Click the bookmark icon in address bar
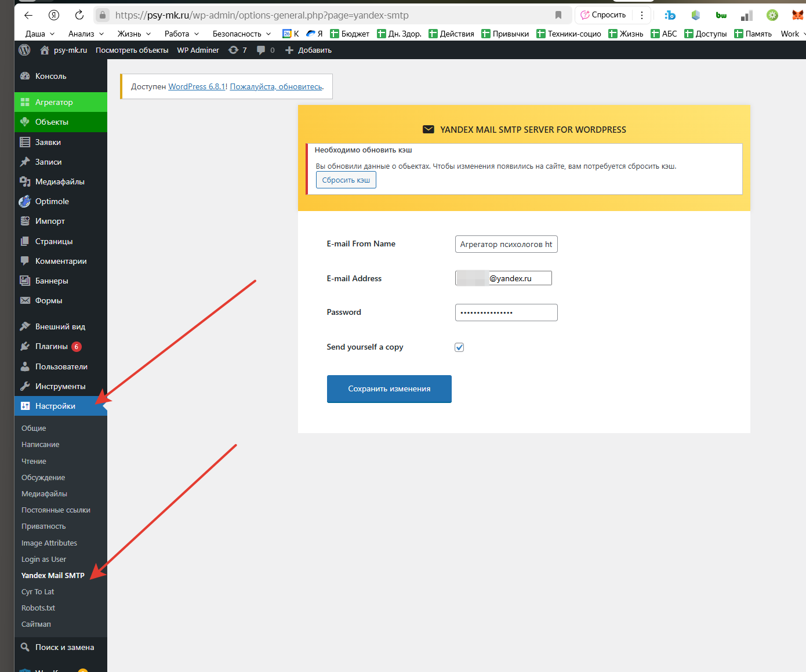 click(x=558, y=15)
